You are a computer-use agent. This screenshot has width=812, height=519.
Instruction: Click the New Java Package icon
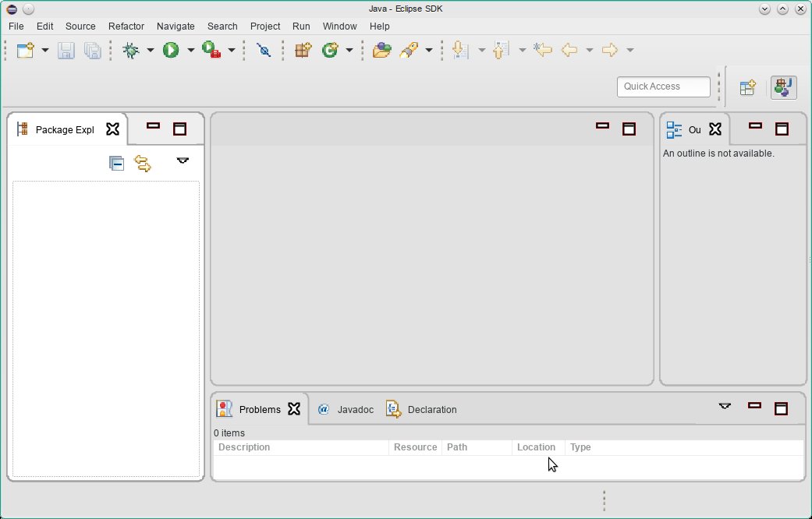[x=303, y=50]
